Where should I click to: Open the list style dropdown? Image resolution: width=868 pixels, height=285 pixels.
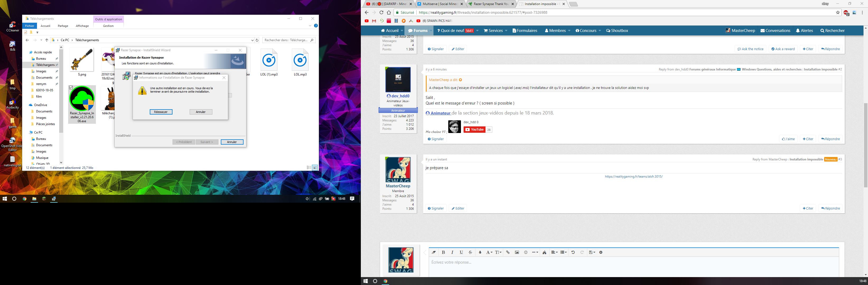563,252
